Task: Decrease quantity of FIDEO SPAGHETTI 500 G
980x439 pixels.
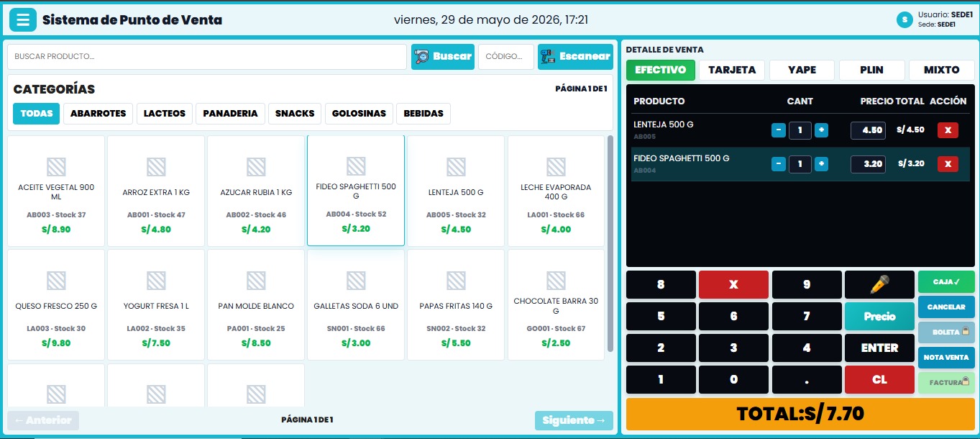Action: click(778, 164)
